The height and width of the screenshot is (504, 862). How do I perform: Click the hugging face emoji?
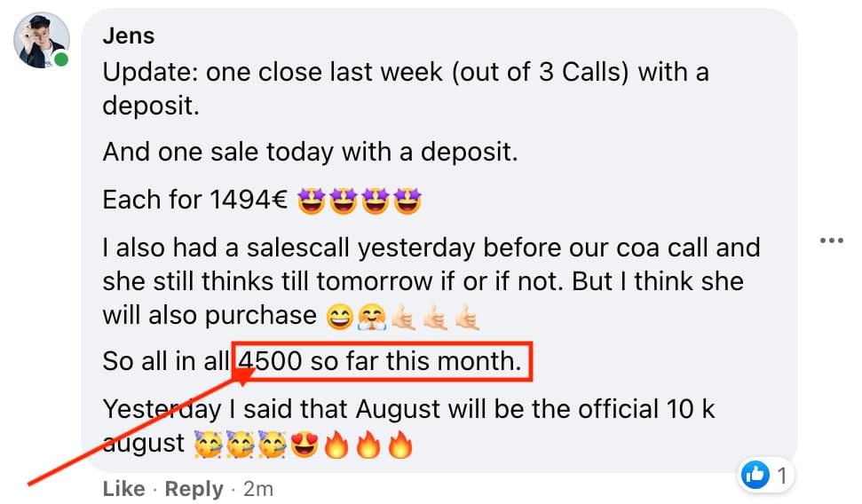[369, 315]
